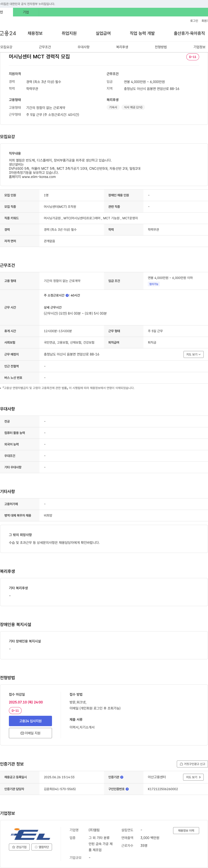Click help icon next to 인증기관
Screen dimensions: 208x868
(x=122, y=777)
